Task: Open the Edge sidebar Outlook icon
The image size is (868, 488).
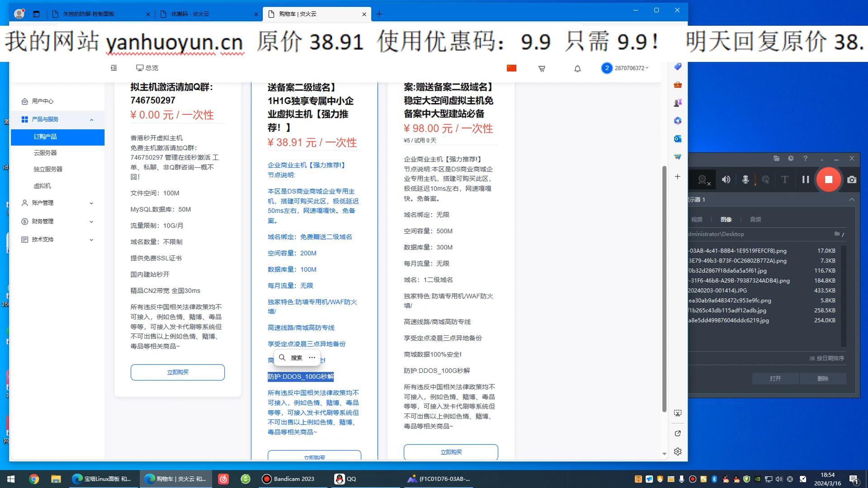Action: click(677, 139)
